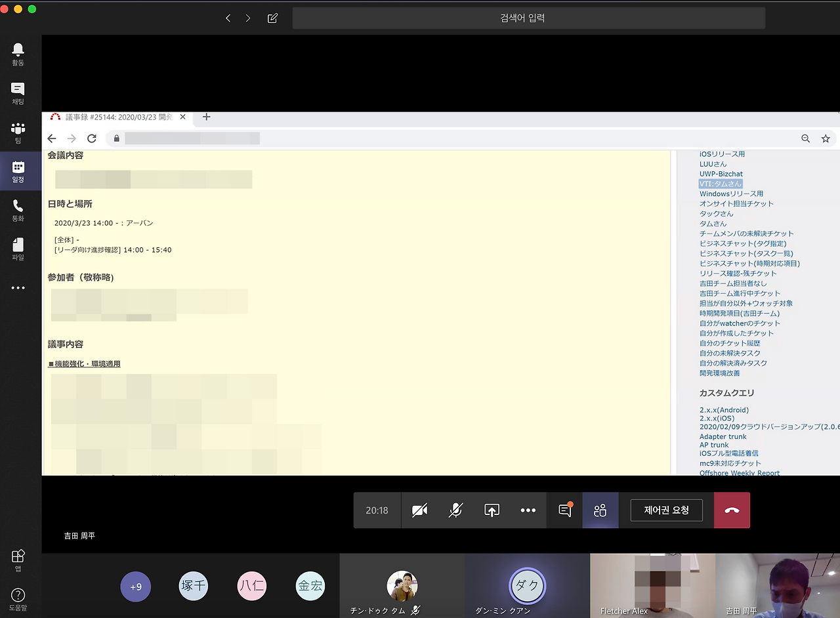Start a new chat with compose icon
The image size is (840, 618).
272,18
